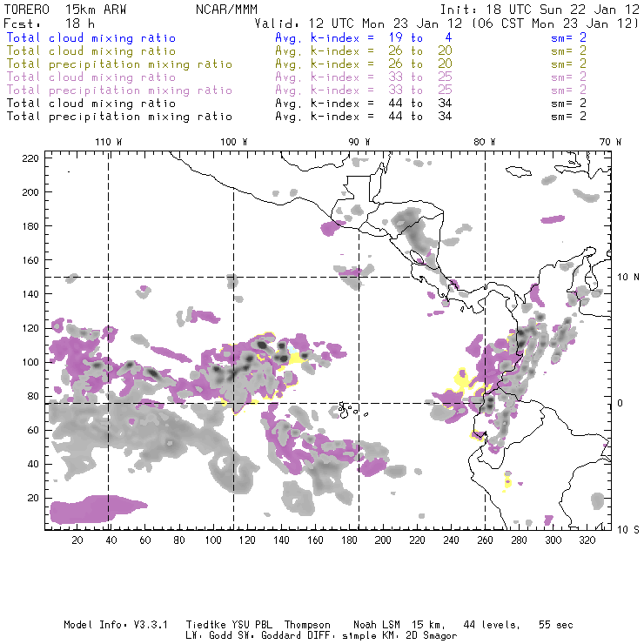
Task: Click the black "Total cloud mixing ratio" legend label
Action: 91,104
